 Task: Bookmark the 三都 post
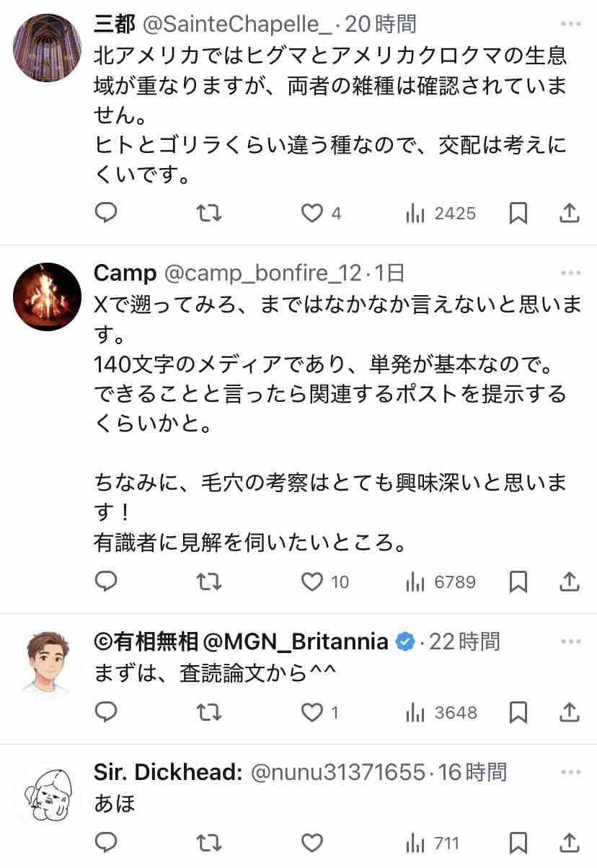518,213
